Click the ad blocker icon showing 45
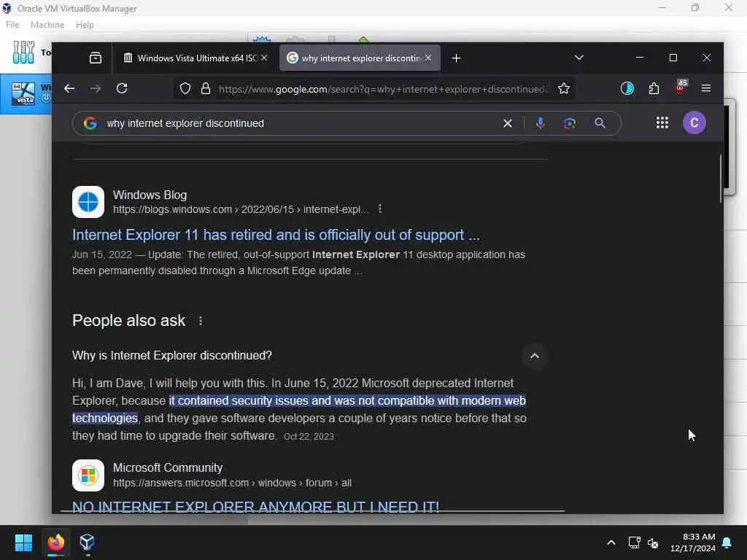747x560 pixels. [x=681, y=87]
